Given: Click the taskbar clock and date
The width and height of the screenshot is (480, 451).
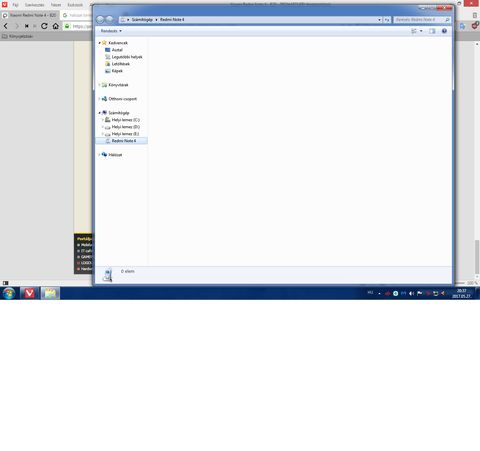Looking at the screenshot, I should 461,294.
